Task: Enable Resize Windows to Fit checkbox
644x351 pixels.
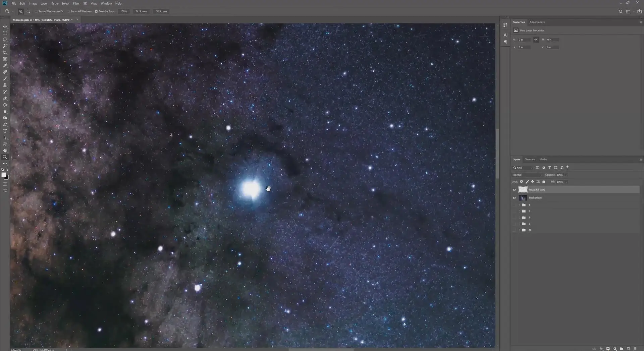Action: coord(36,11)
